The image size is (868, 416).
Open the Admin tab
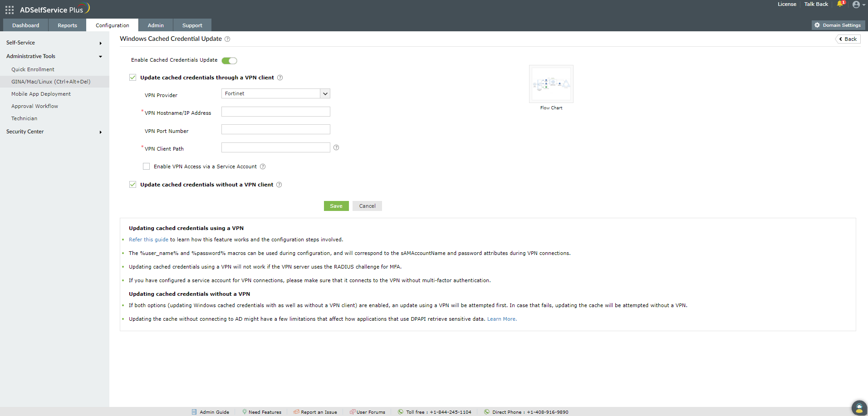point(156,25)
